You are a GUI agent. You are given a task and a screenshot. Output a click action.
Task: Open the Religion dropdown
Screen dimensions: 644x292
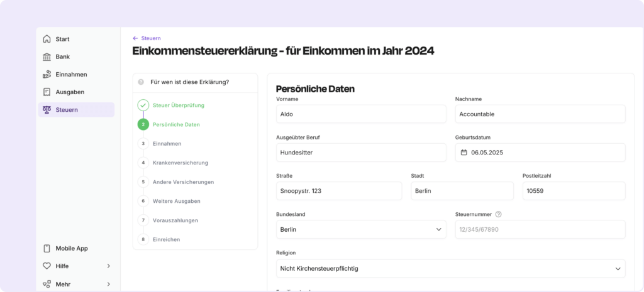pos(450,269)
